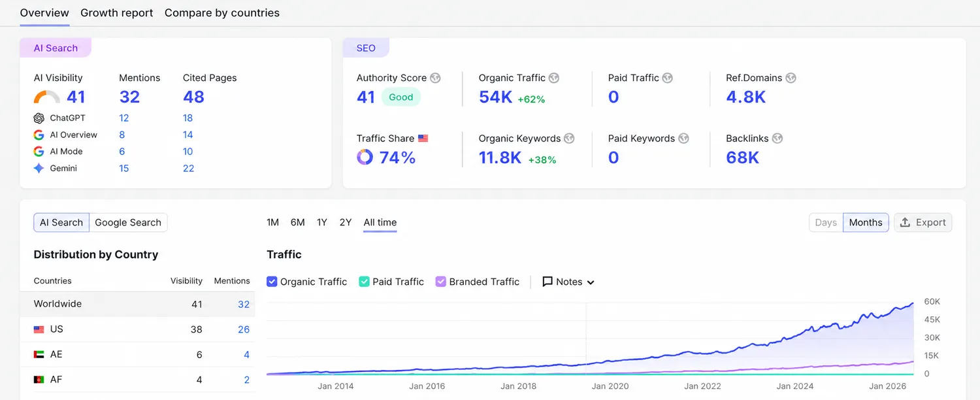Click the Traffic Share value 74%
This screenshot has width=980, height=400.
point(398,158)
